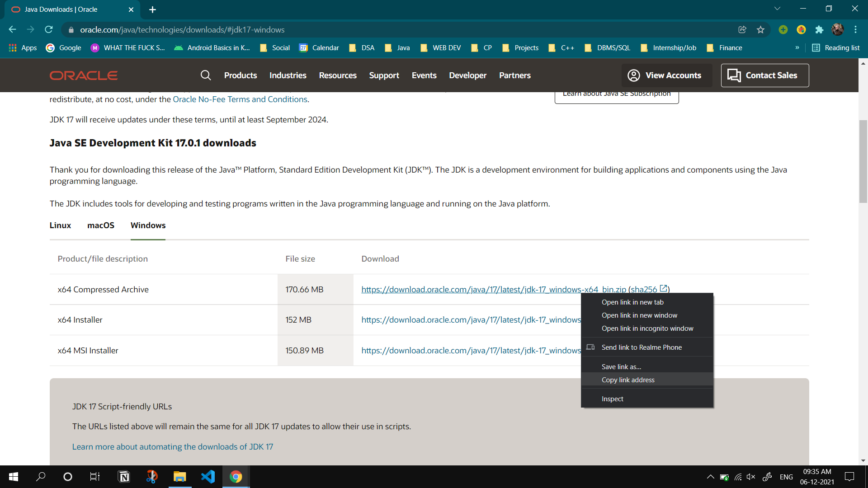Click the browser forward arrow
This screenshot has width=868, height=488.
(30, 29)
